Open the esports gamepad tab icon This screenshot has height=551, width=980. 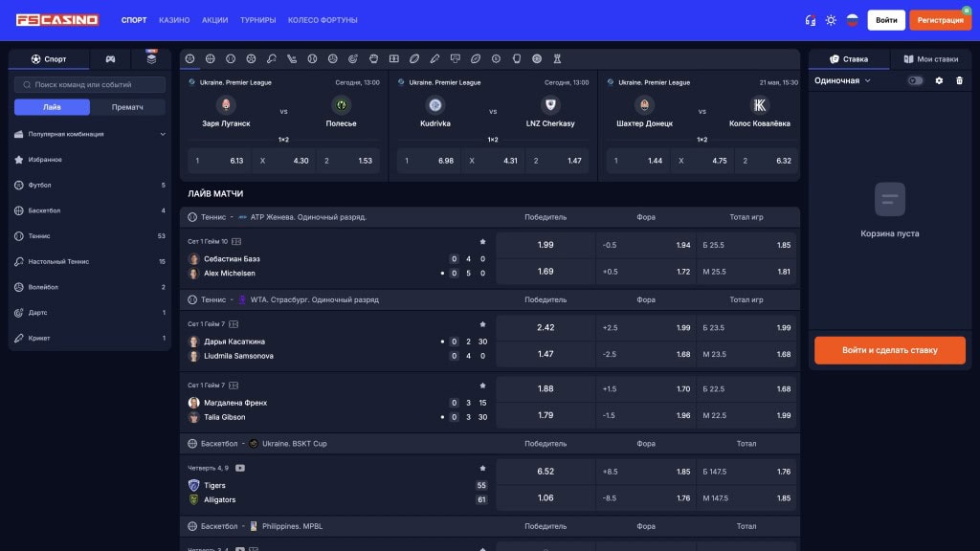pos(110,58)
